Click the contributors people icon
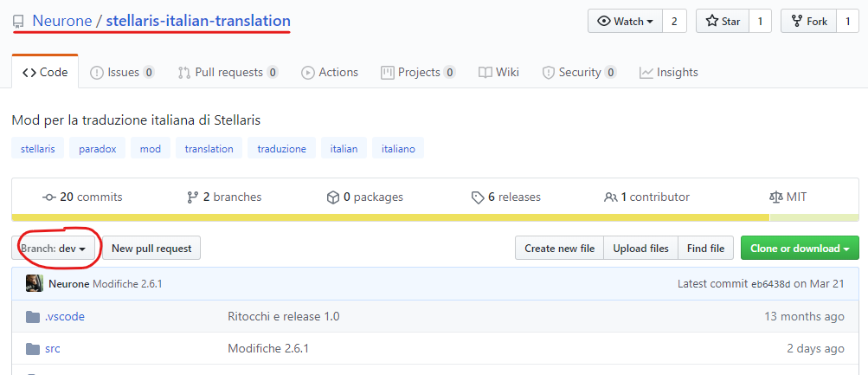 click(610, 197)
